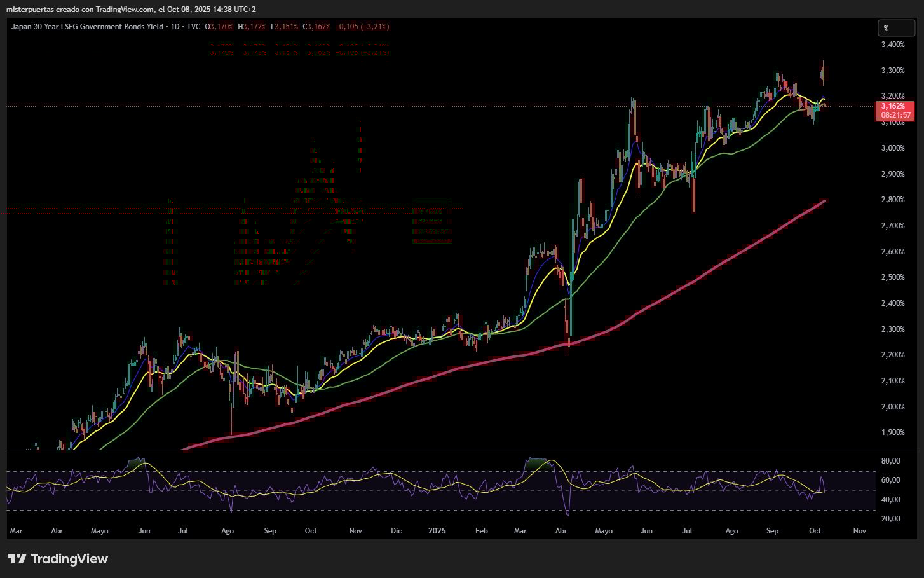Image resolution: width=924 pixels, height=578 pixels.
Task: Click the change value −0,105 (−3,21%)
Action: click(x=362, y=27)
